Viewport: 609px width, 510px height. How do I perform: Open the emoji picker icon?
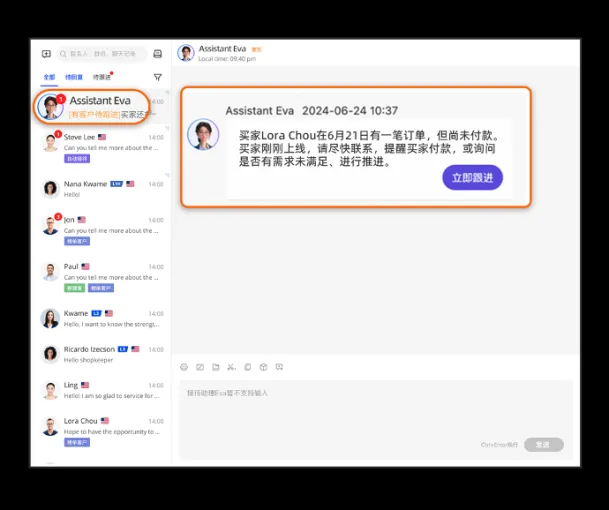(x=184, y=367)
